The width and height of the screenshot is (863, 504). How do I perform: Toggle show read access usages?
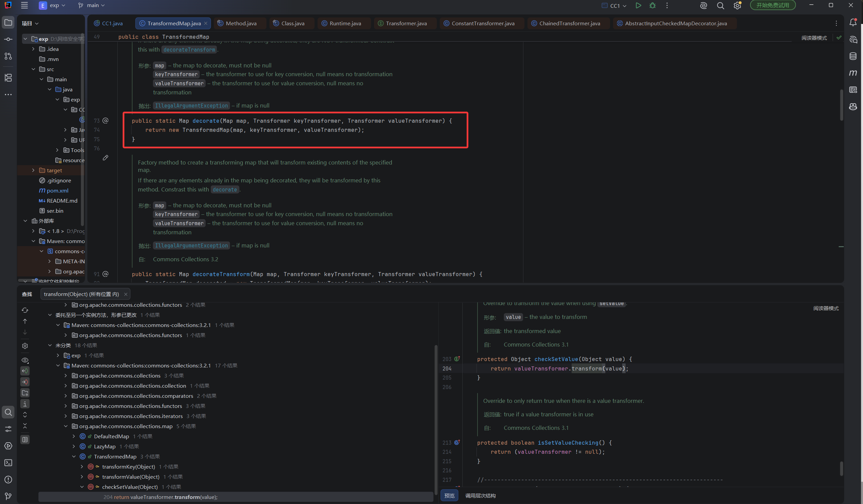pyautogui.click(x=25, y=371)
